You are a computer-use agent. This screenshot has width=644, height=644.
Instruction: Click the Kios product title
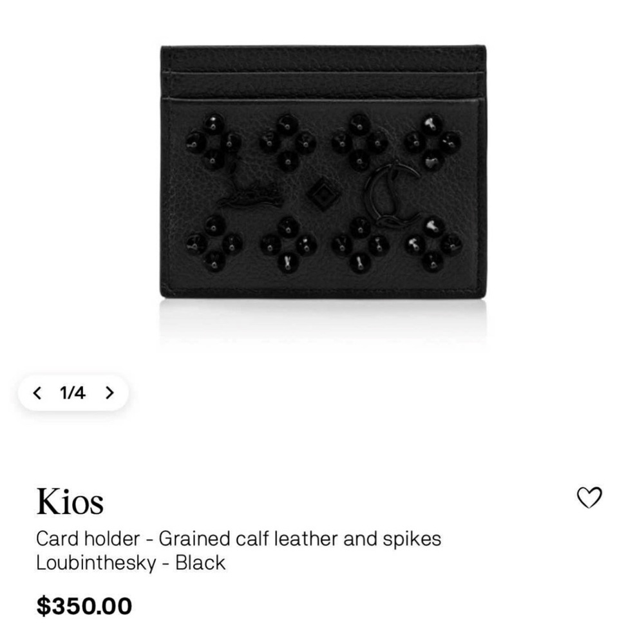[70, 502]
